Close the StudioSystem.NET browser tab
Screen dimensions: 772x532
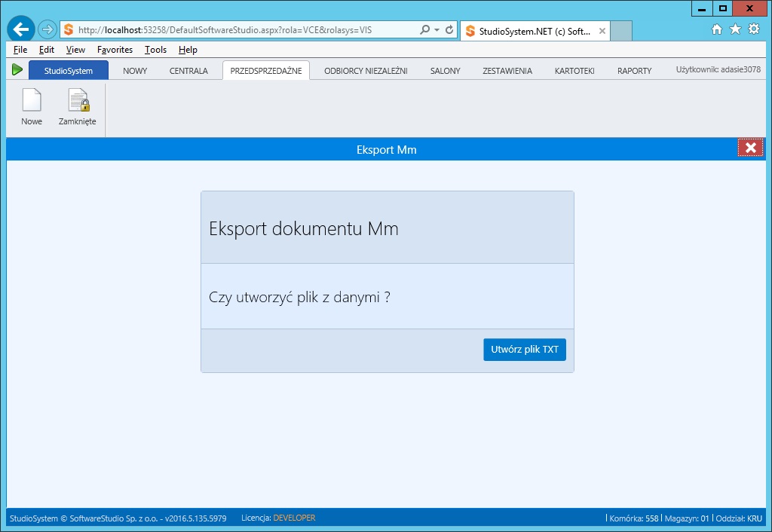click(602, 31)
